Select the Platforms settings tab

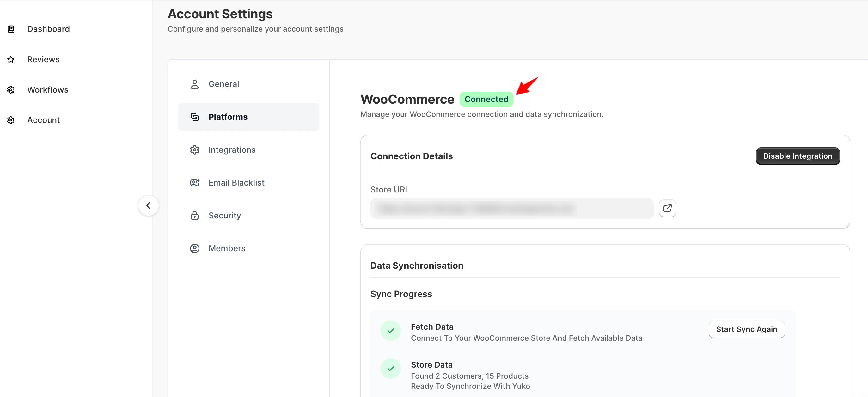pos(249,117)
